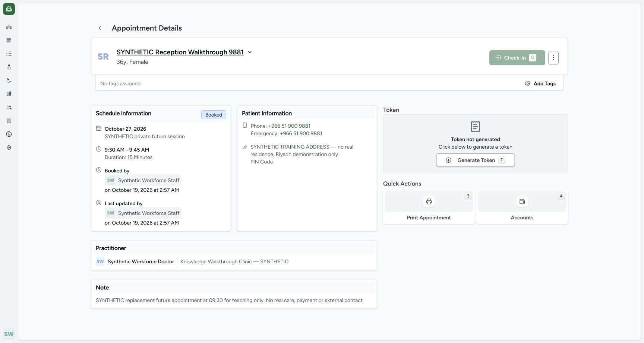Open the SYNTHETIC Reception Walkthrough 9881 patient link
The width and height of the screenshot is (644, 343).
(180, 52)
